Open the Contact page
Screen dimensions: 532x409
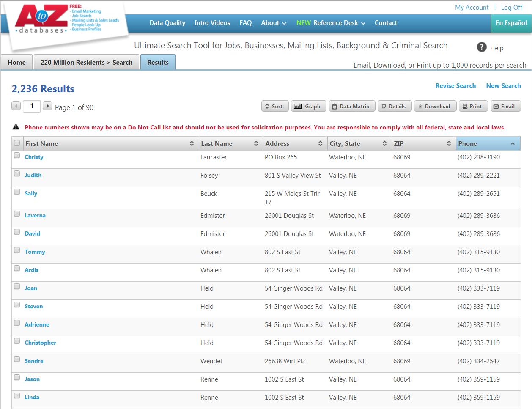[x=386, y=23]
